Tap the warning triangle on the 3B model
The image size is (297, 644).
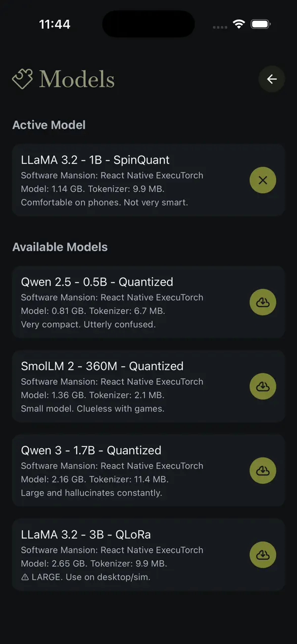pyautogui.click(x=25, y=577)
